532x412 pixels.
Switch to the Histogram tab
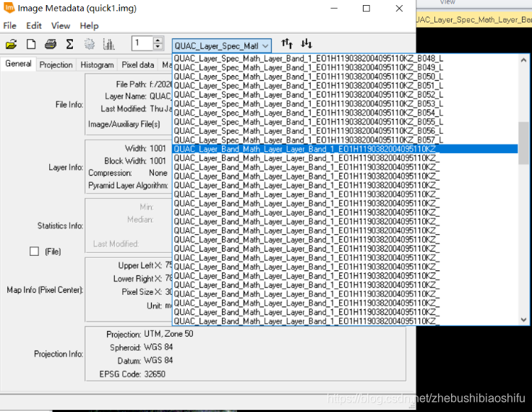[97, 65]
